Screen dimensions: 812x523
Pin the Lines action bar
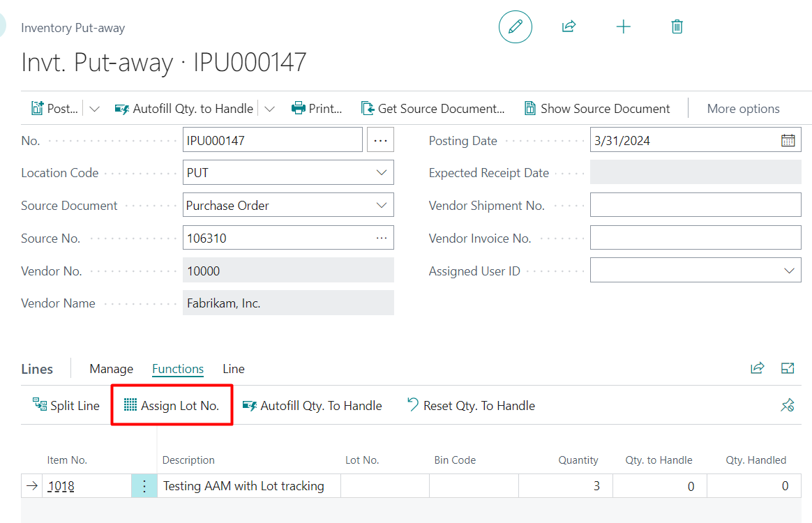pos(787,405)
